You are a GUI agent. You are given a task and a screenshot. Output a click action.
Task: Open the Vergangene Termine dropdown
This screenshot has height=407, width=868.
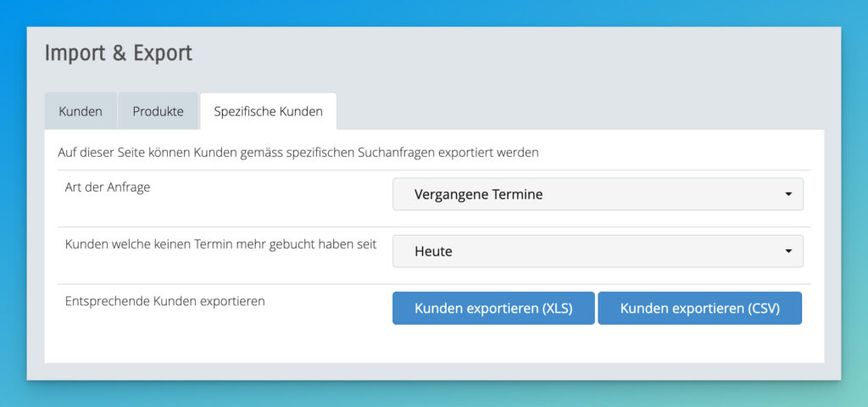[597, 194]
